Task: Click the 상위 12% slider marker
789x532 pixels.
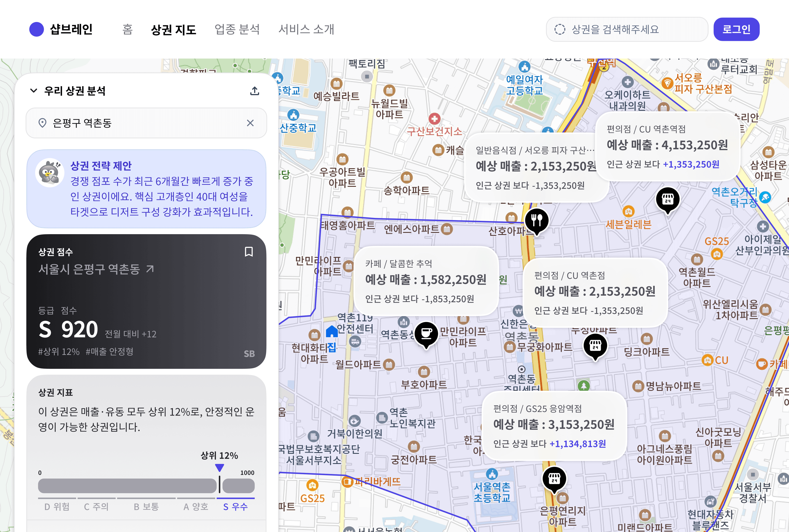Action: point(220,468)
